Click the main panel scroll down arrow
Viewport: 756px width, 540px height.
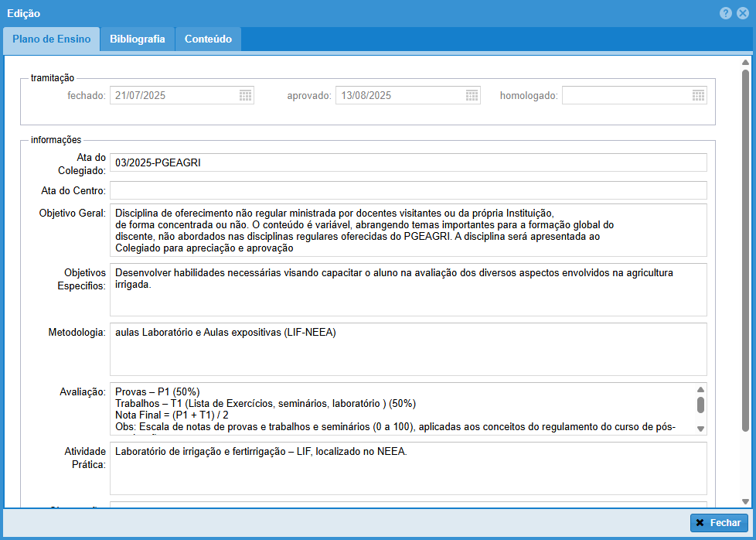(x=745, y=501)
